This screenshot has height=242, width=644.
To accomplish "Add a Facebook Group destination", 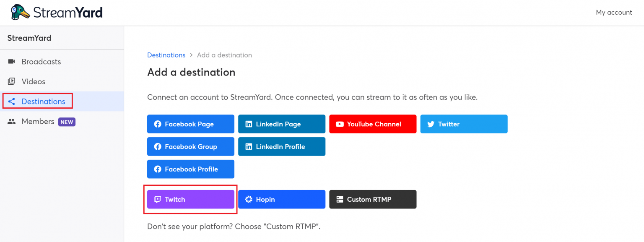I will click(x=191, y=146).
